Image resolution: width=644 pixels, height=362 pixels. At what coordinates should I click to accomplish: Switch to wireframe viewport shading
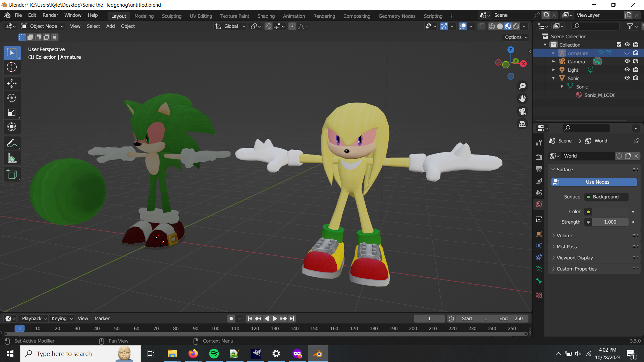[492, 26]
